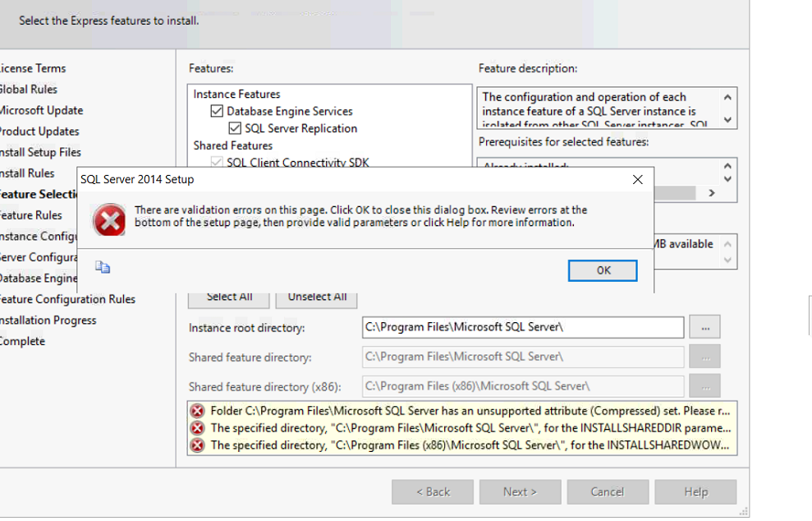Click the Instance root directory field

click(523, 327)
